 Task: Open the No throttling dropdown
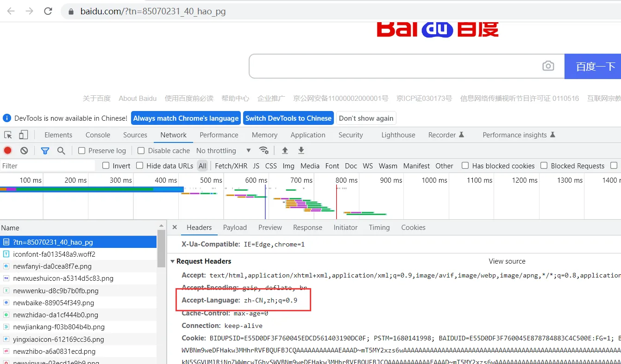223,151
